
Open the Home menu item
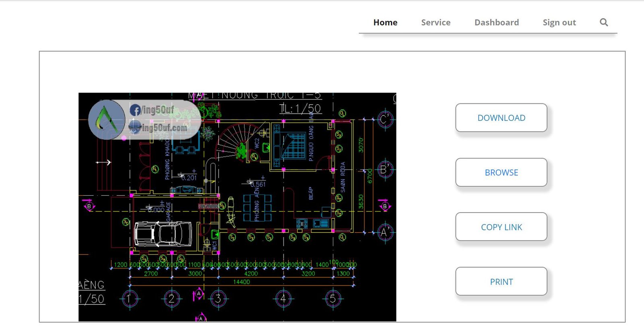click(x=385, y=23)
